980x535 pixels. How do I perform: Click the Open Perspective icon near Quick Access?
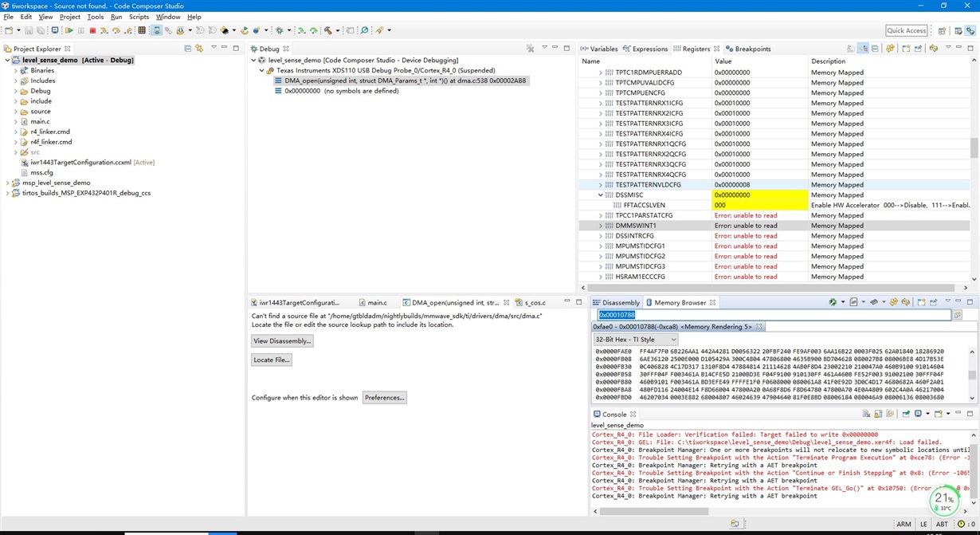942,30
